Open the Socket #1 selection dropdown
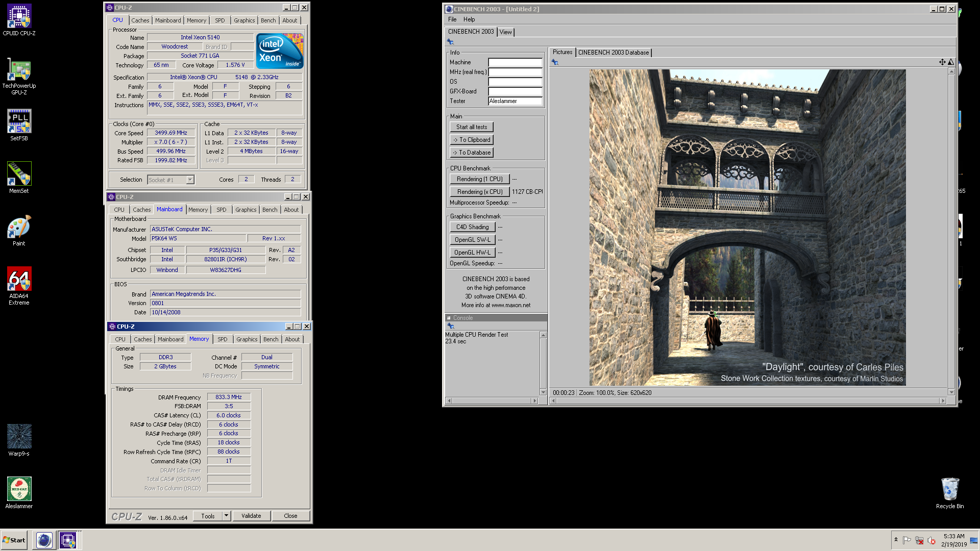The width and height of the screenshot is (980, 551). click(190, 180)
